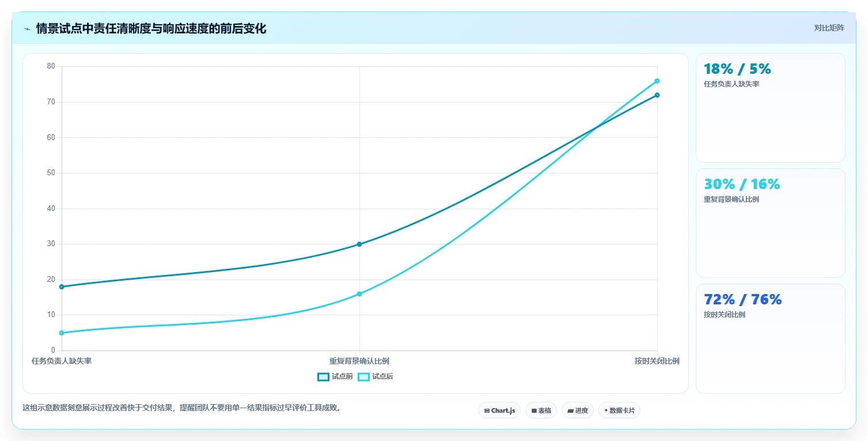Click the icon inside the Chart.js chip
The height and width of the screenshot is (441, 868).
(487, 411)
